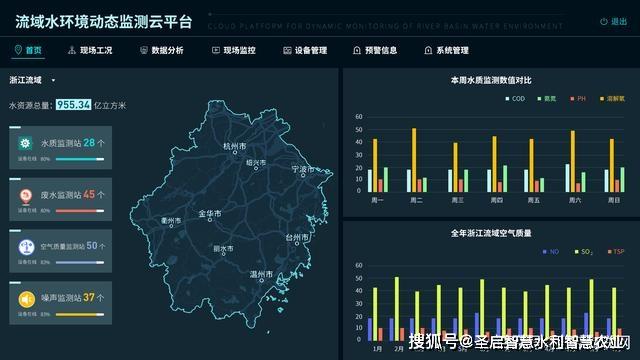640x360 pixels.
Task: Click the 周二 溶解氧 yellow bar
Action: (x=414, y=160)
